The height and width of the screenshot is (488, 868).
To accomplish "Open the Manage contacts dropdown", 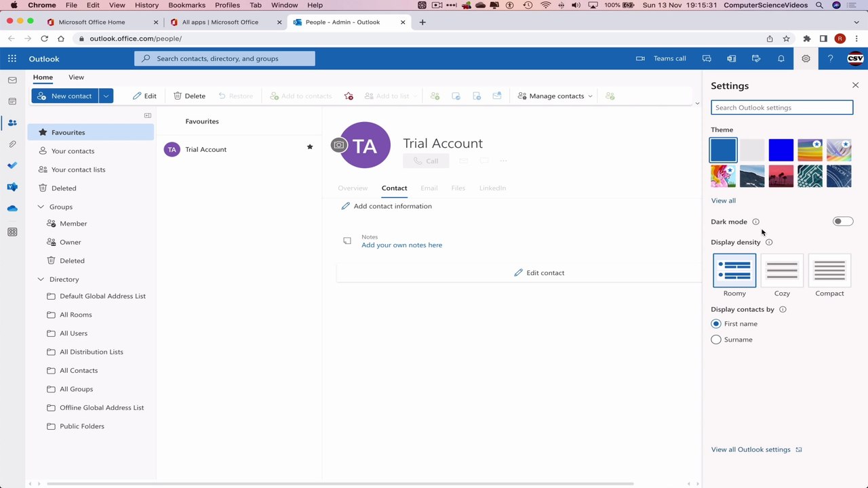I will pos(555,96).
